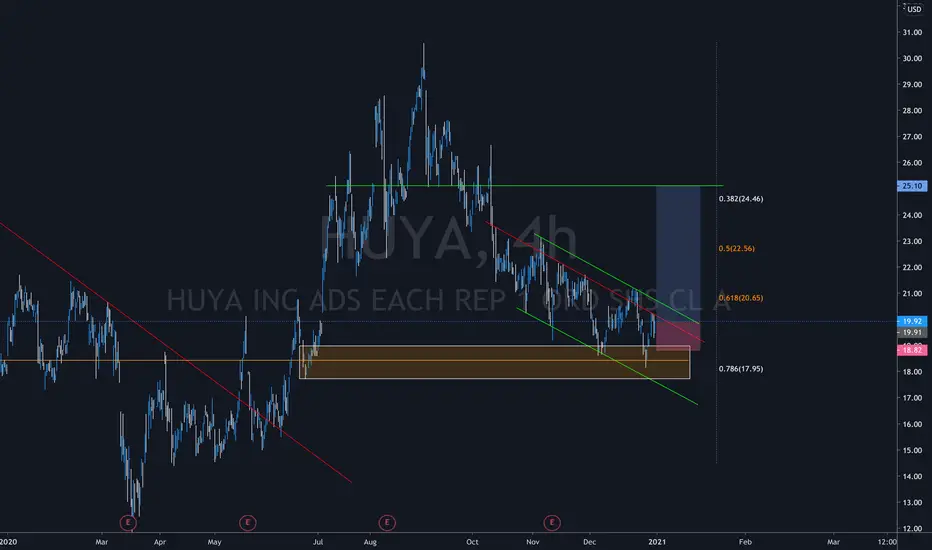The width and height of the screenshot is (932, 550).
Task: Click the 28.00 price axis label
Action: [x=912, y=111]
